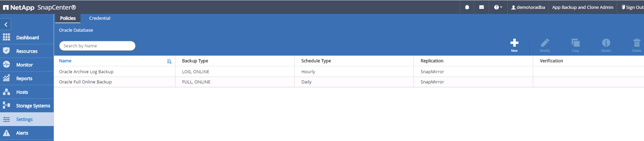Click the Search by Name field
Image resolution: width=644 pixels, height=141 pixels.
97,46
